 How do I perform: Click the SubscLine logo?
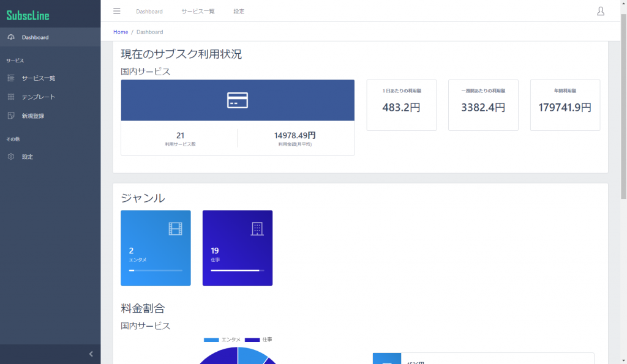pyautogui.click(x=28, y=15)
